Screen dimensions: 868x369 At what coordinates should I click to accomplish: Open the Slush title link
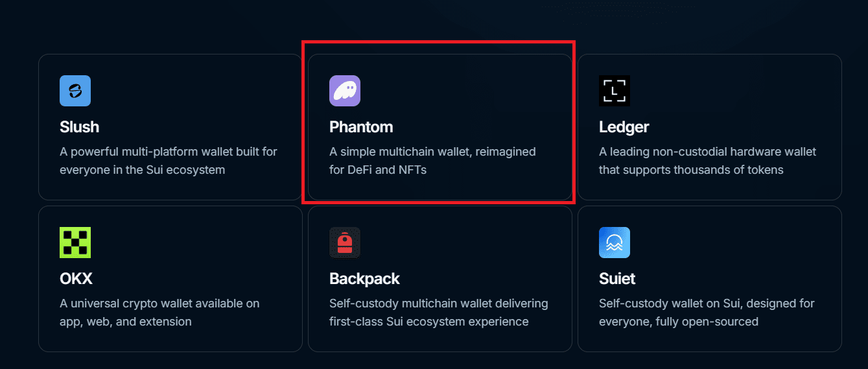coord(79,126)
